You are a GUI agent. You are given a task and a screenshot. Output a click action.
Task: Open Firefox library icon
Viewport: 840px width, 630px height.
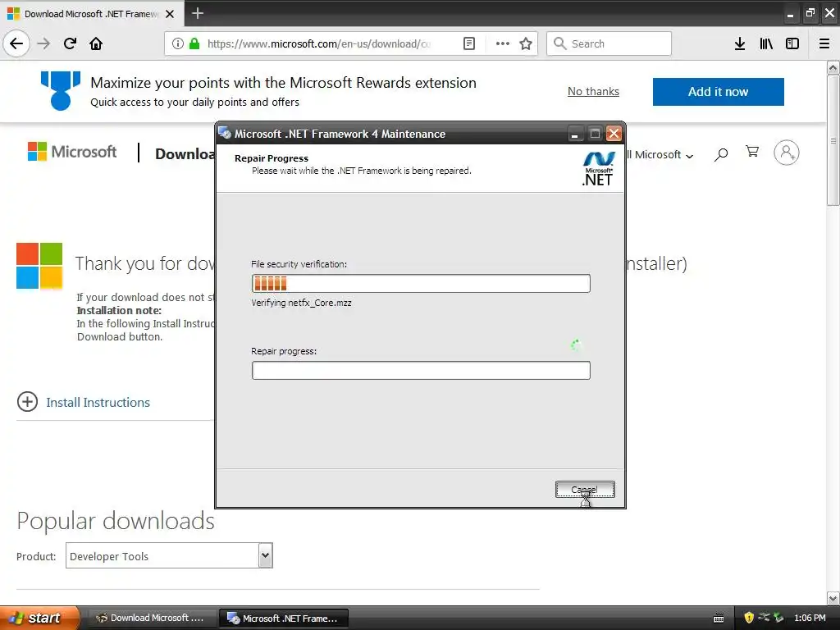[x=766, y=43]
